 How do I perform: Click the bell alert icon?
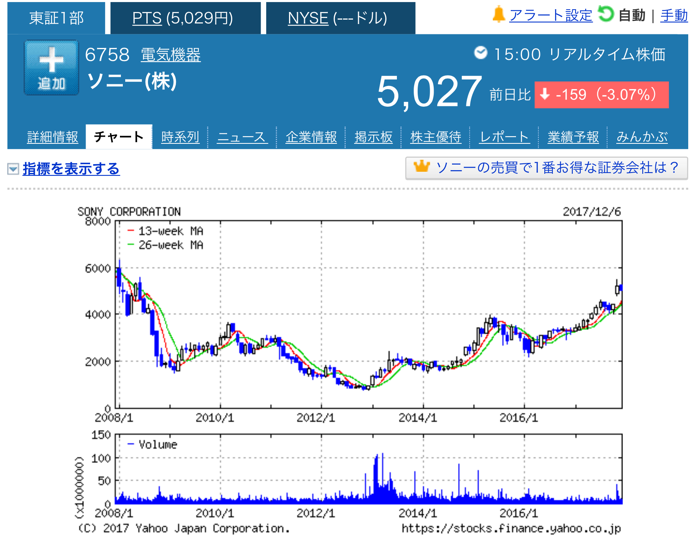click(x=499, y=15)
